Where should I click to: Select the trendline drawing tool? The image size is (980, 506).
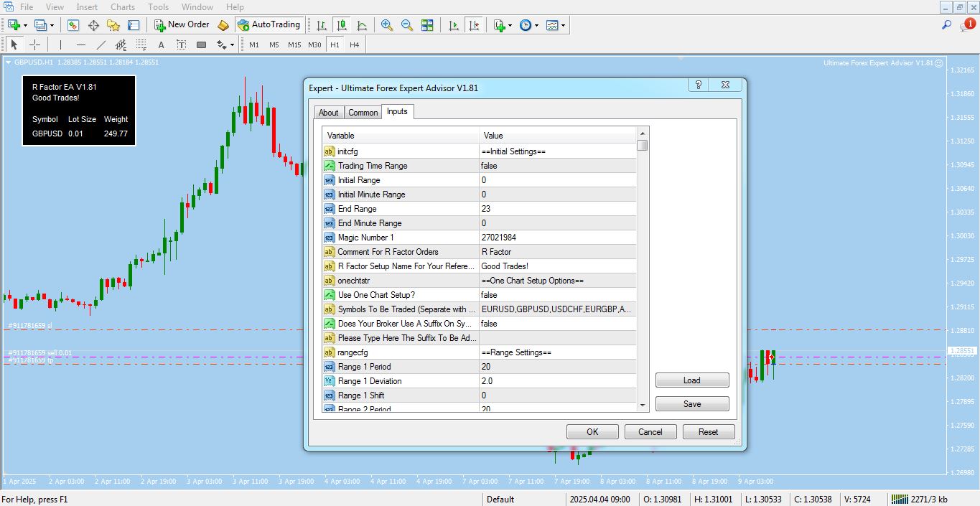coord(101,44)
